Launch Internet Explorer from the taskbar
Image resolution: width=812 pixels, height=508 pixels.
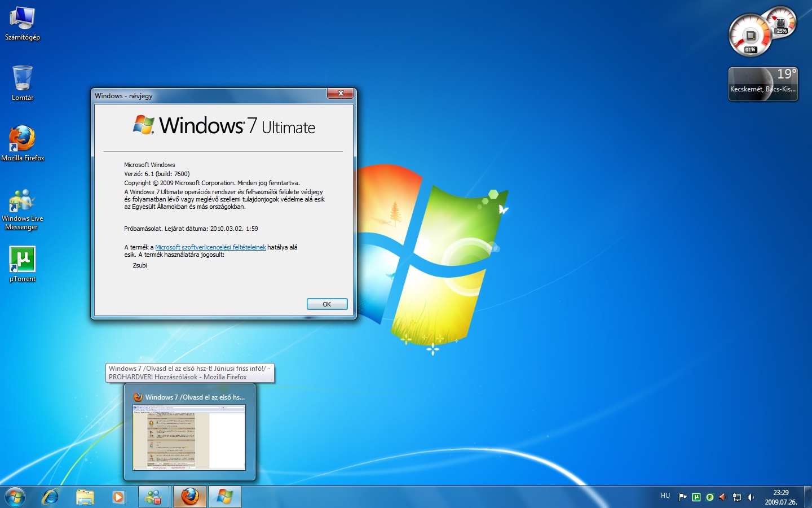click(50, 497)
